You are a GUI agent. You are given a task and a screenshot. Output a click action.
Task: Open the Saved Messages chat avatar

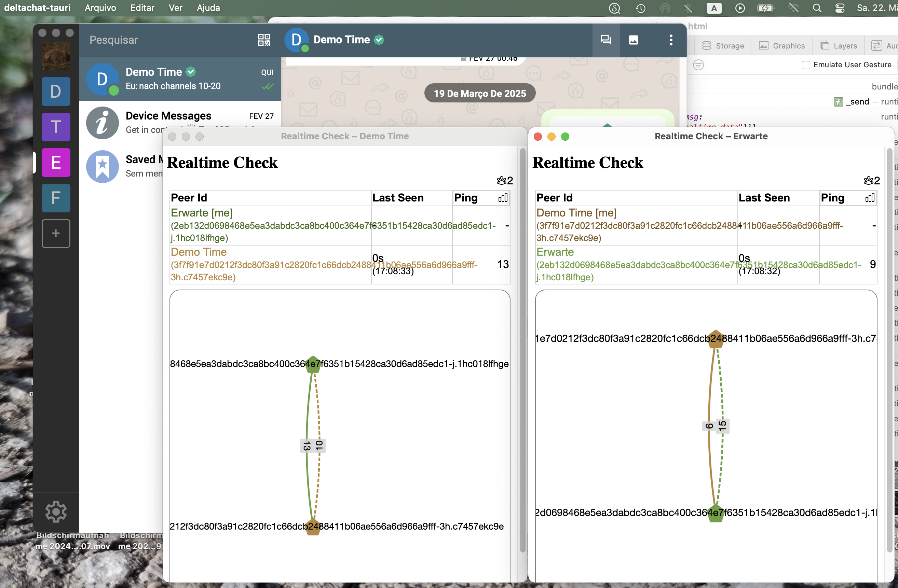click(x=102, y=167)
